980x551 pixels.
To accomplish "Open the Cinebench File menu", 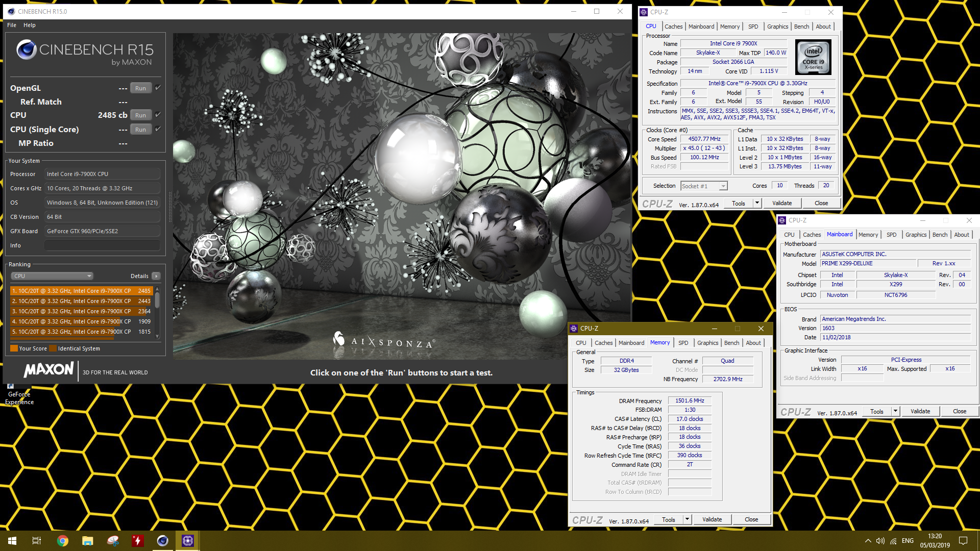I will (x=12, y=25).
